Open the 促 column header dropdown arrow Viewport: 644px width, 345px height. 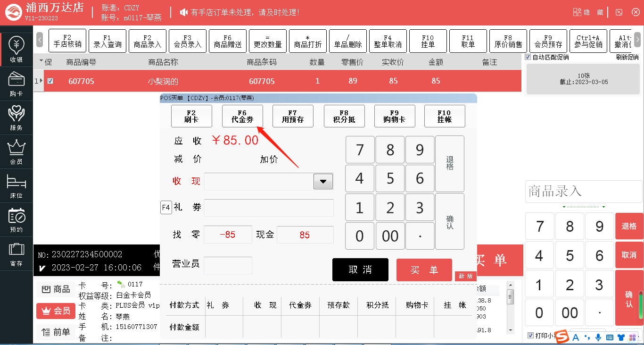[41, 61]
